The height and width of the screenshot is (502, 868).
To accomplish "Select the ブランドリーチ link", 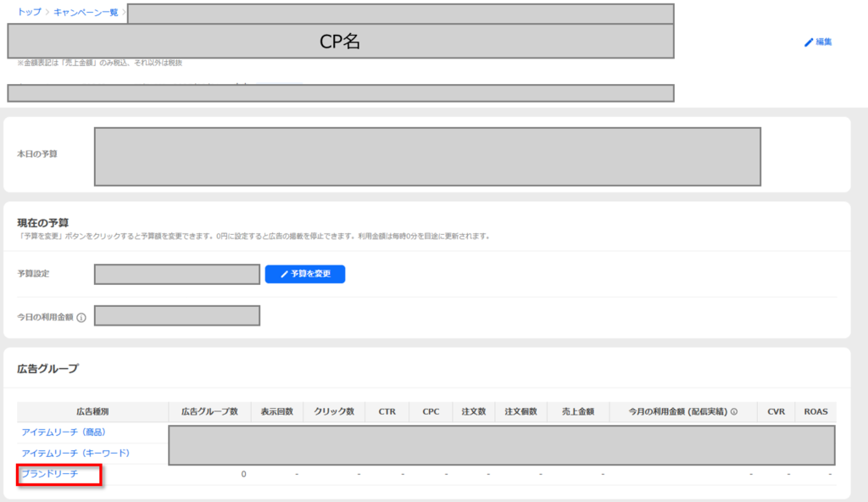I will point(49,474).
